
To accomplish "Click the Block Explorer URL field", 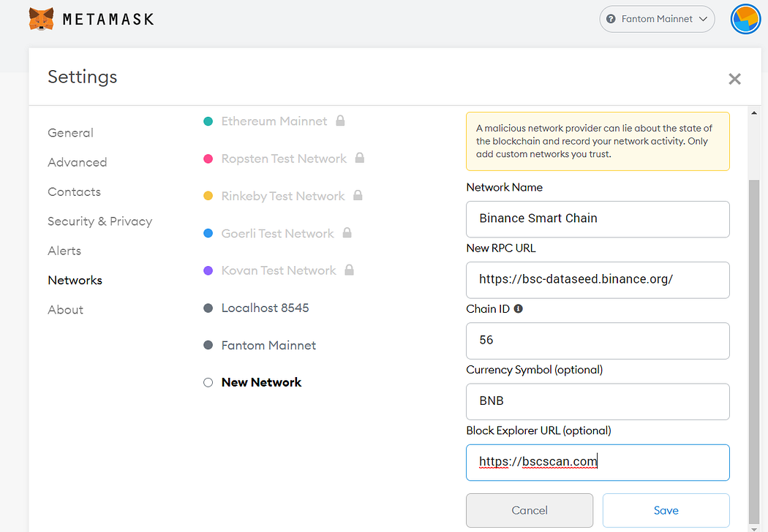I will tap(598, 462).
